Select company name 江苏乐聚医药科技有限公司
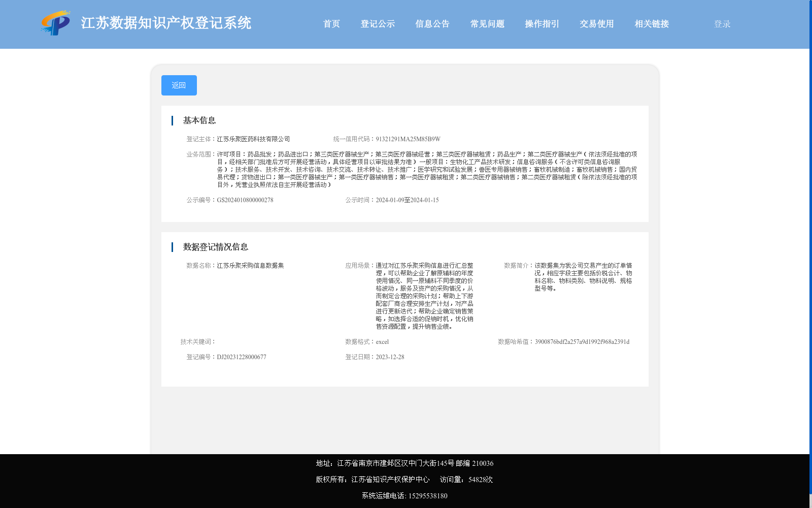 pyautogui.click(x=253, y=139)
